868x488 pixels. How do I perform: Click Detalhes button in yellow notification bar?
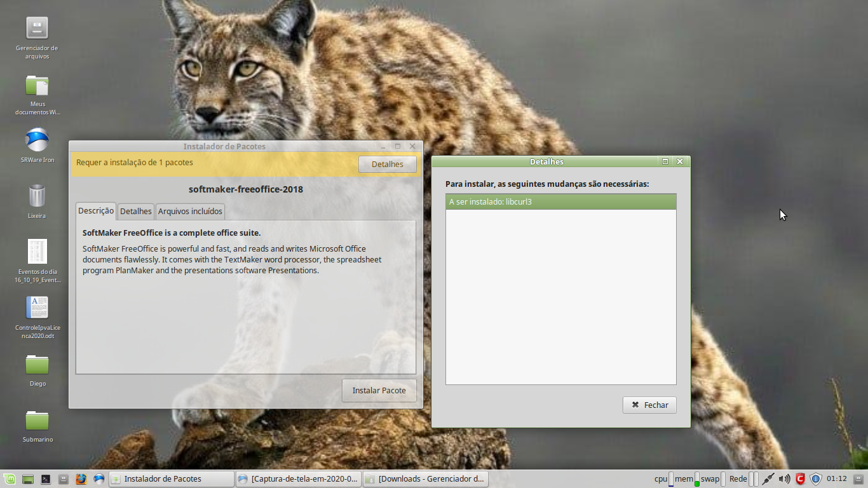pyautogui.click(x=387, y=164)
